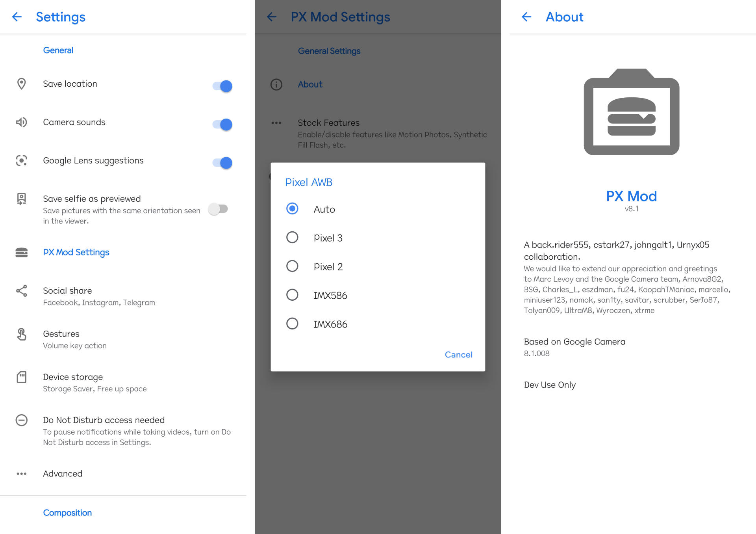Image resolution: width=756 pixels, height=534 pixels.
Task: Select IMX586 in Pixel AWB
Action: 292,295
